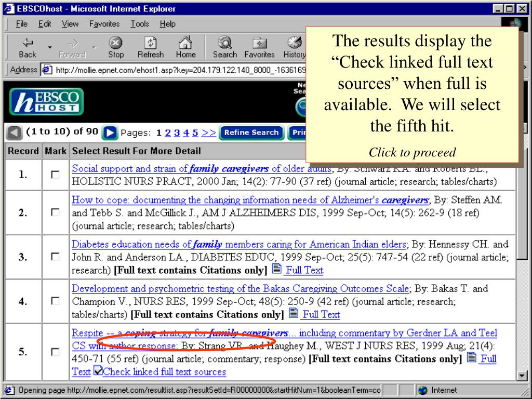Click the Record column header
Viewport: 532px width, 399px height.
[23, 151]
